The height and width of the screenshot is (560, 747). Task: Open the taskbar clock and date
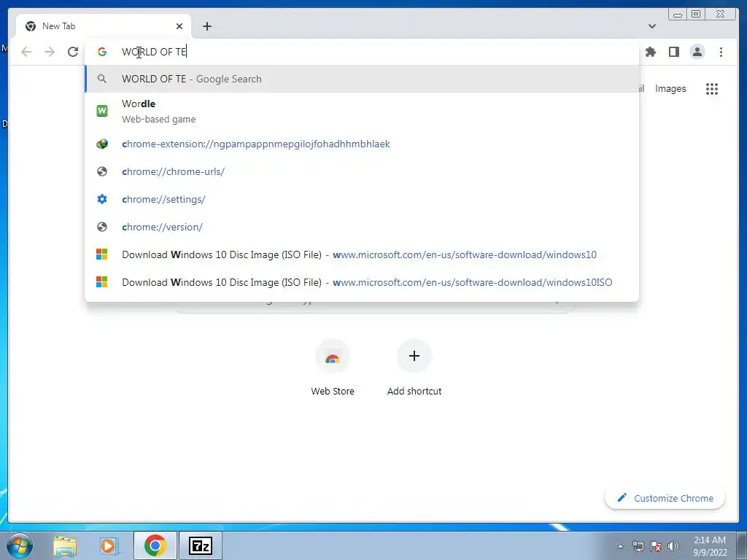pos(710,546)
